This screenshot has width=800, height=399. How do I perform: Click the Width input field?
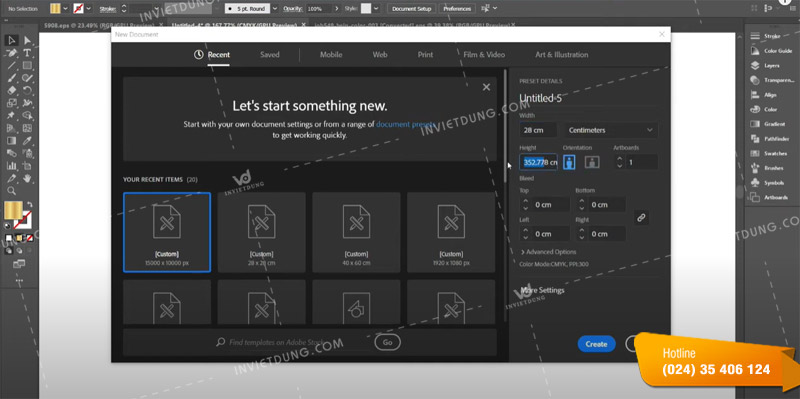click(538, 130)
